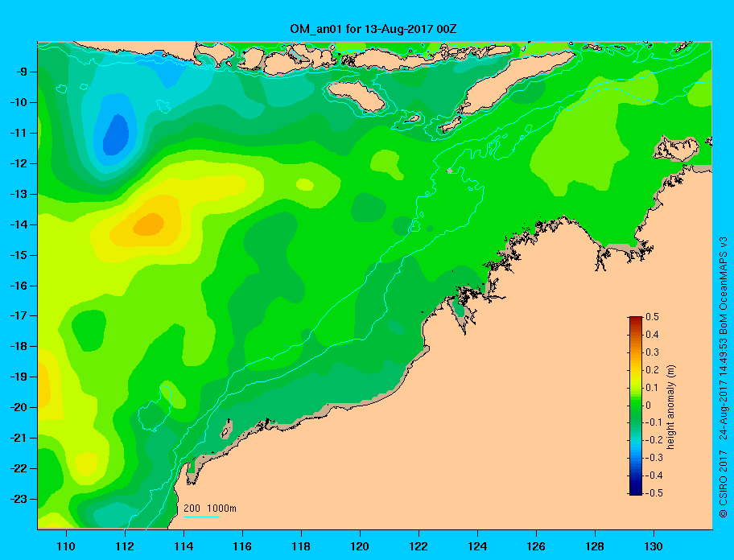Click latitude axis label '-16'
734x560 pixels.
point(18,286)
